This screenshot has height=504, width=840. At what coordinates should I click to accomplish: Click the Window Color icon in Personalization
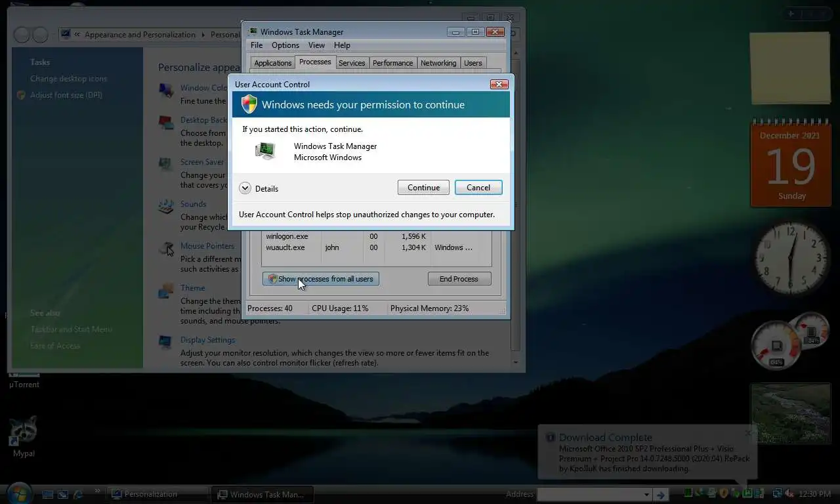(x=166, y=90)
